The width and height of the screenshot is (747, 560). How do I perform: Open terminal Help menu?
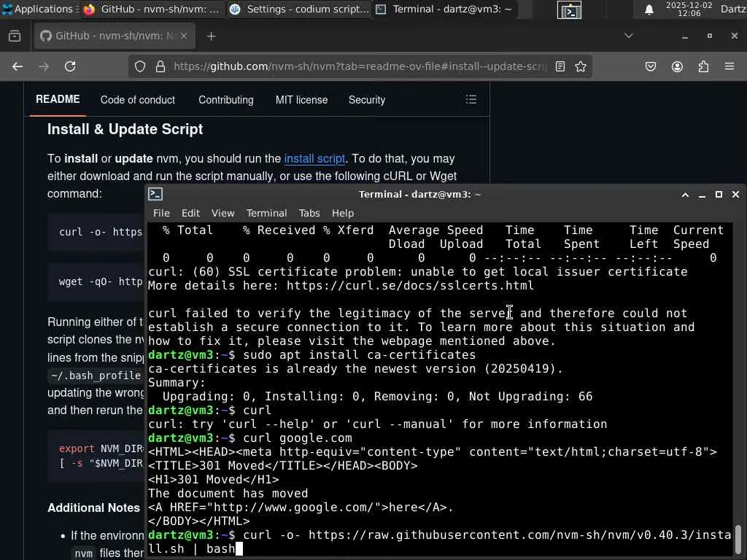343,214
